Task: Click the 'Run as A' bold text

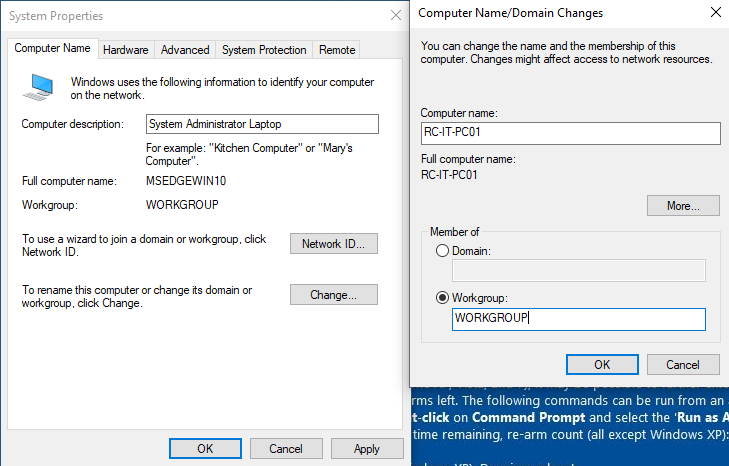Action: pos(702,417)
